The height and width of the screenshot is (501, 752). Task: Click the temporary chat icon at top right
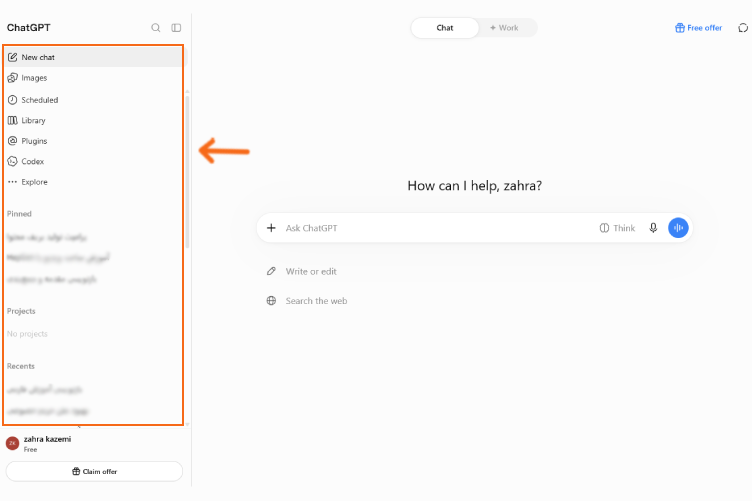click(742, 28)
